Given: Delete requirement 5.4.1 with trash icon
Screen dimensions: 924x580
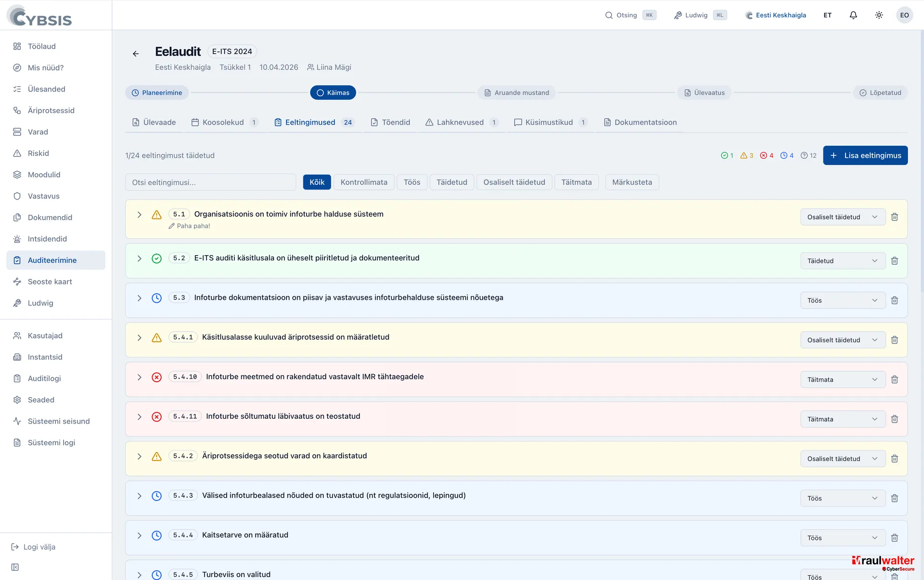Looking at the screenshot, I should (895, 340).
